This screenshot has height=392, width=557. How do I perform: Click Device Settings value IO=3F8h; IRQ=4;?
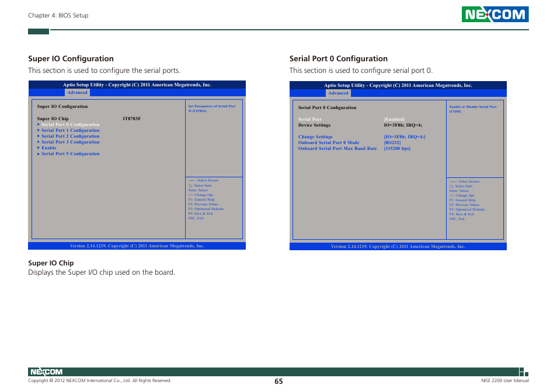(403, 125)
